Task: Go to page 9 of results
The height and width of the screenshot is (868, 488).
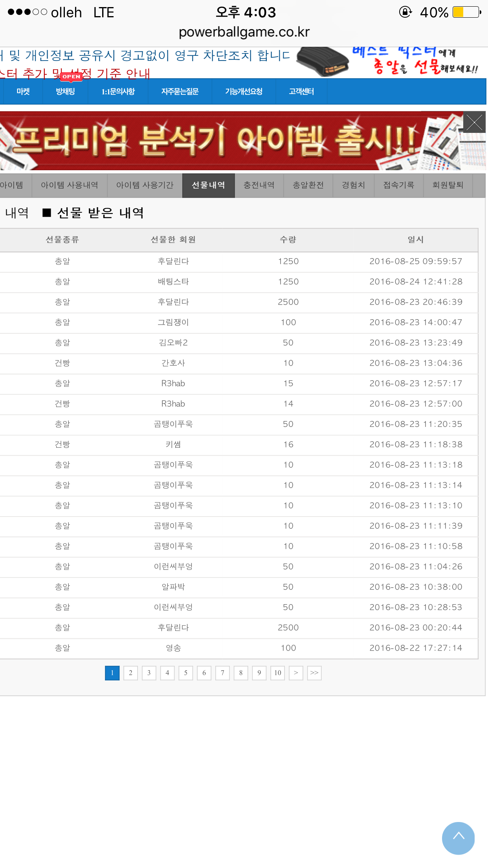Action: 259,673
